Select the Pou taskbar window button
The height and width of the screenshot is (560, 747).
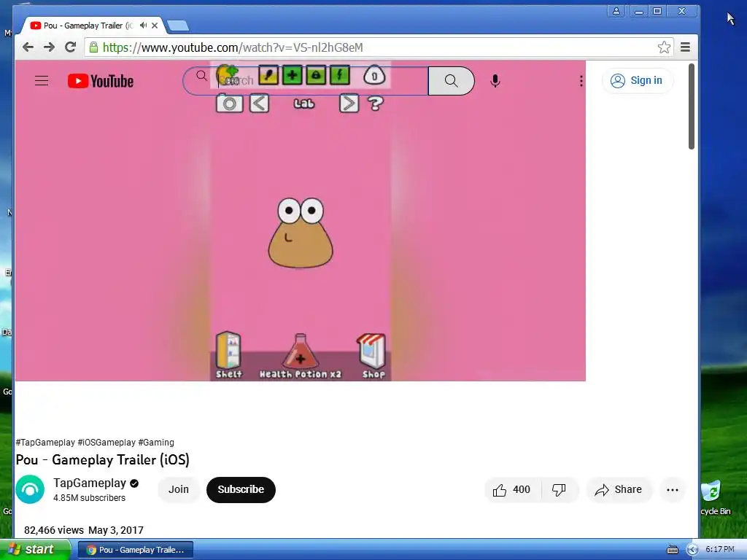click(136, 550)
